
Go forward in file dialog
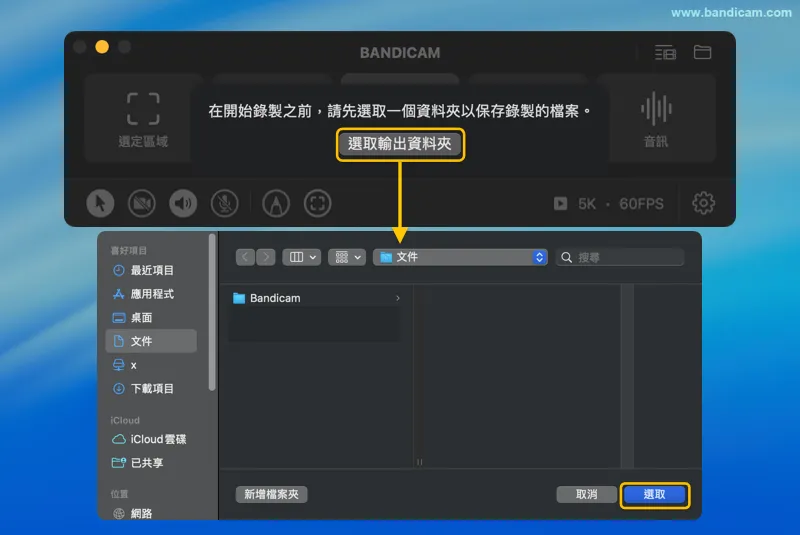coord(266,257)
